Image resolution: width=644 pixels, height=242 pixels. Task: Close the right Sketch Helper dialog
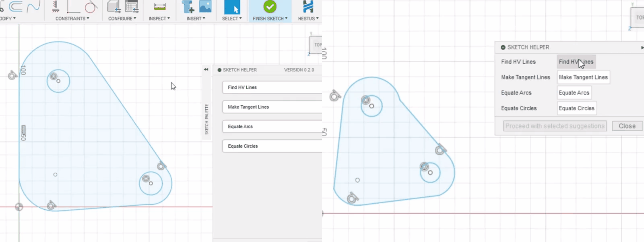pyautogui.click(x=627, y=126)
